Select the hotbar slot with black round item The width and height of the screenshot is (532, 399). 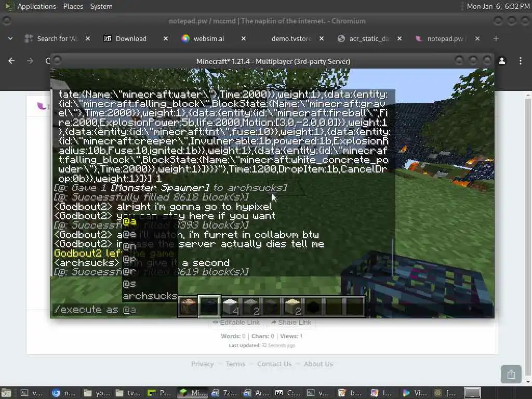click(x=313, y=307)
